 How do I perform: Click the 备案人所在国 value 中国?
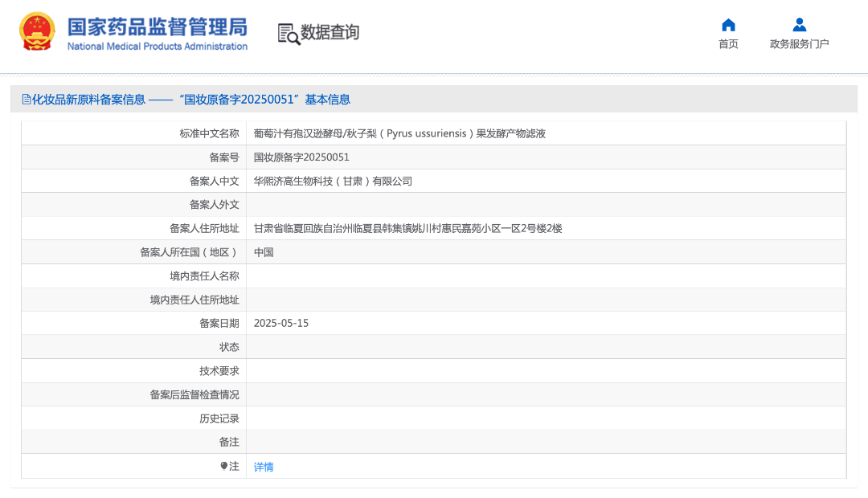[x=264, y=252]
